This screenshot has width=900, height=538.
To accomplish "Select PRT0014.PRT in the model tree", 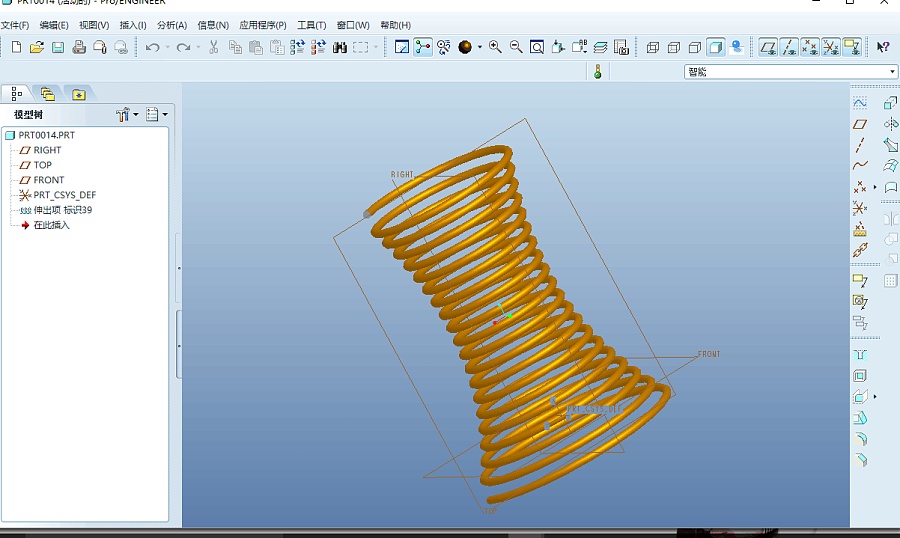I will tap(46, 135).
